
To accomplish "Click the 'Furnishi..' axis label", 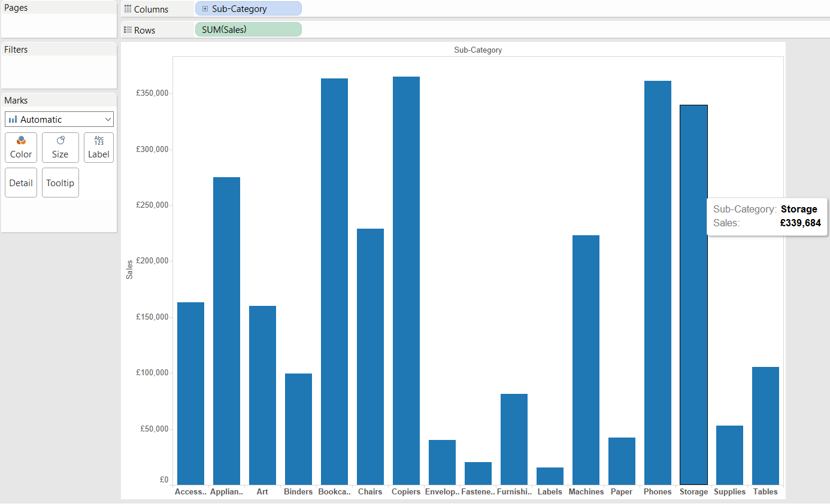I will coord(514,491).
